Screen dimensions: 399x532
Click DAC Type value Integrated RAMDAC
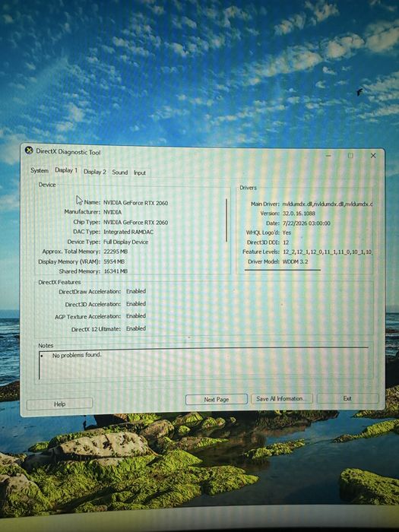point(128,232)
